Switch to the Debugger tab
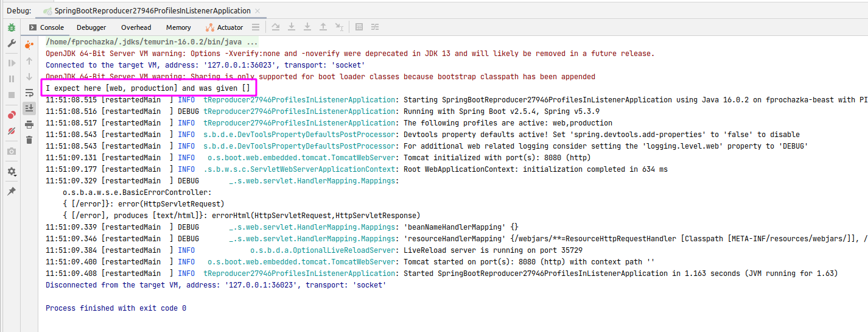This screenshot has width=868, height=332. point(91,27)
